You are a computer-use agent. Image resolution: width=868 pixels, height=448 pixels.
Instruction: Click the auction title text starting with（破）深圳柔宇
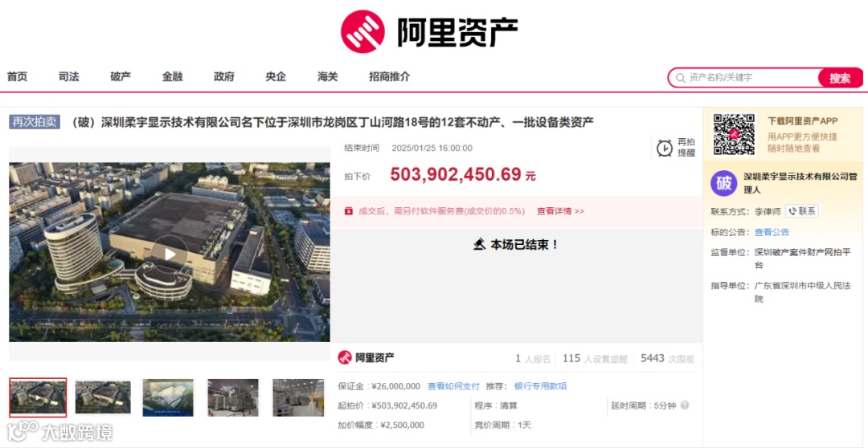click(x=330, y=122)
